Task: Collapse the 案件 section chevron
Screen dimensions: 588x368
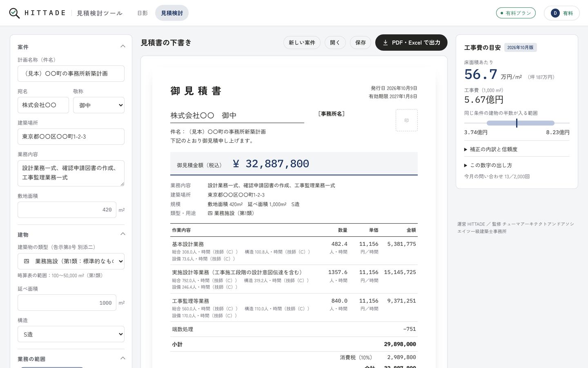Action: (122, 47)
